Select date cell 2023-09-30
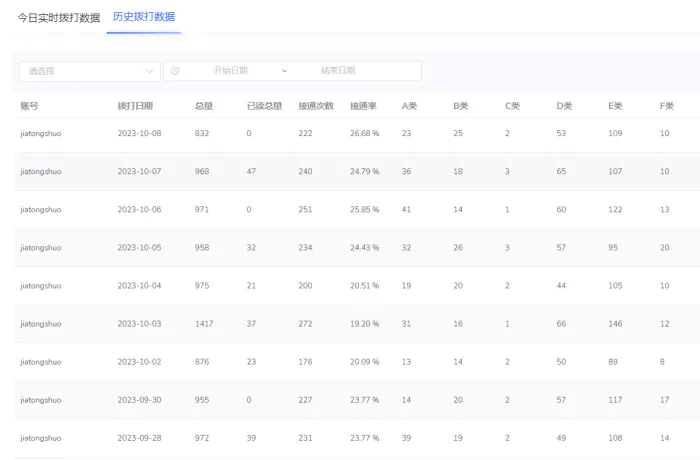700x460 pixels. click(x=139, y=400)
